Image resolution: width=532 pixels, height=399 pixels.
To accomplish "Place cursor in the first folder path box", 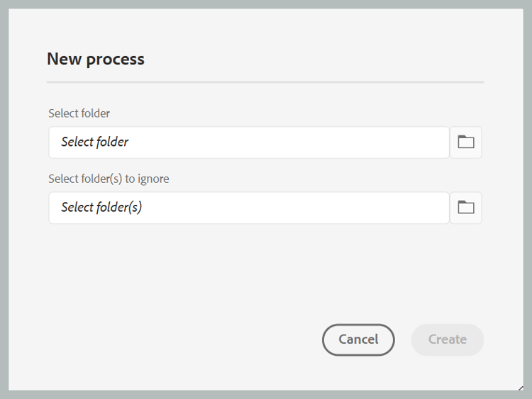I will [248, 142].
